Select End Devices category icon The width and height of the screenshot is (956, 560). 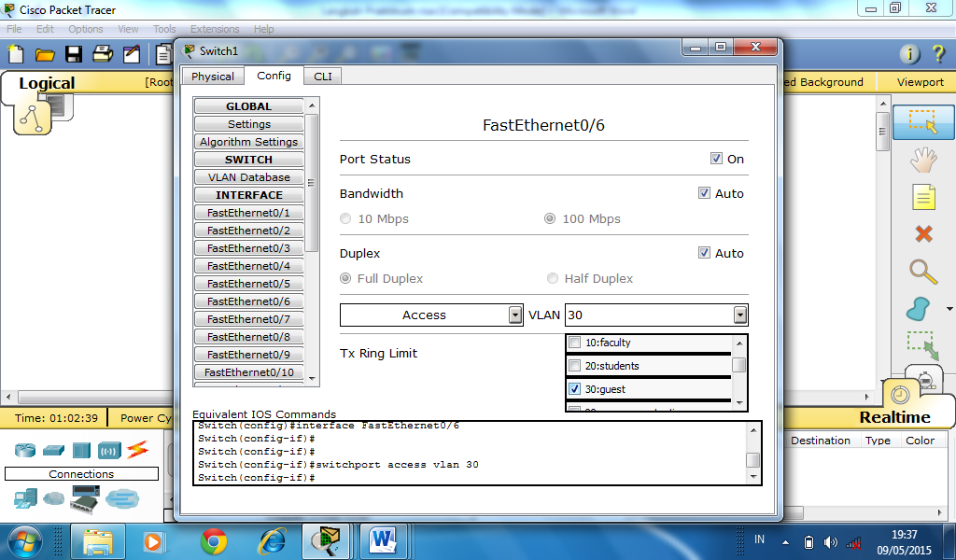click(x=25, y=498)
